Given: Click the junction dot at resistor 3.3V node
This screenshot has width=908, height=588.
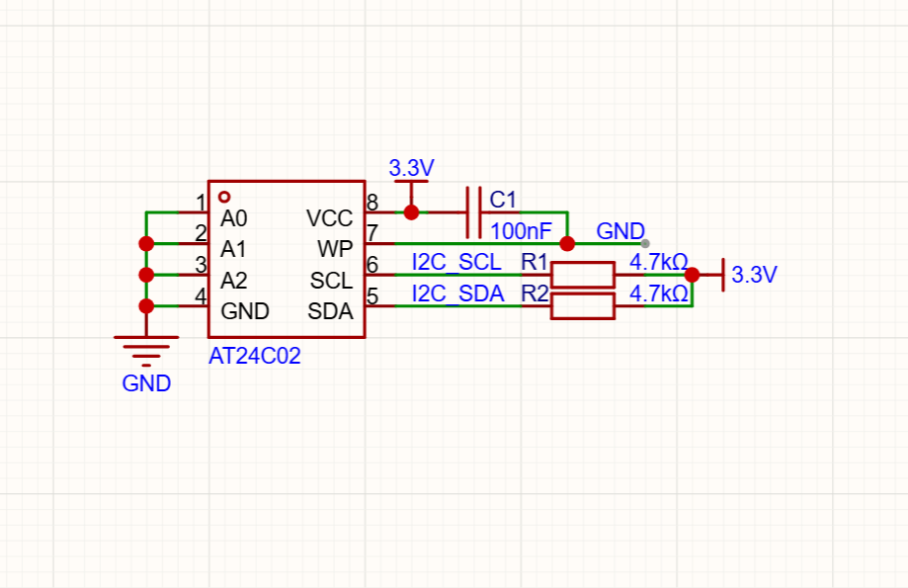Looking at the screenshot, I should (692, 275).
